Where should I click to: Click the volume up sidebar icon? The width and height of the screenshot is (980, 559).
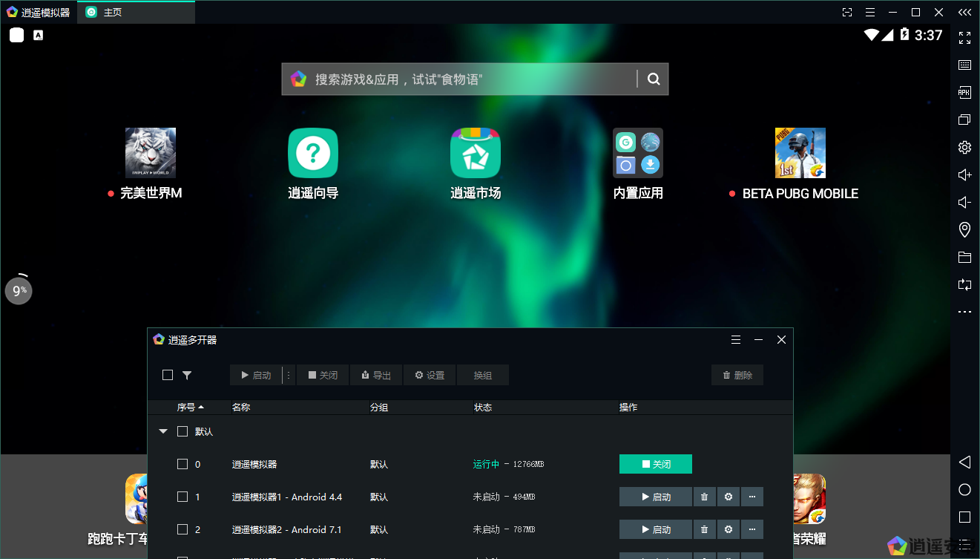[x=964, y=175]
